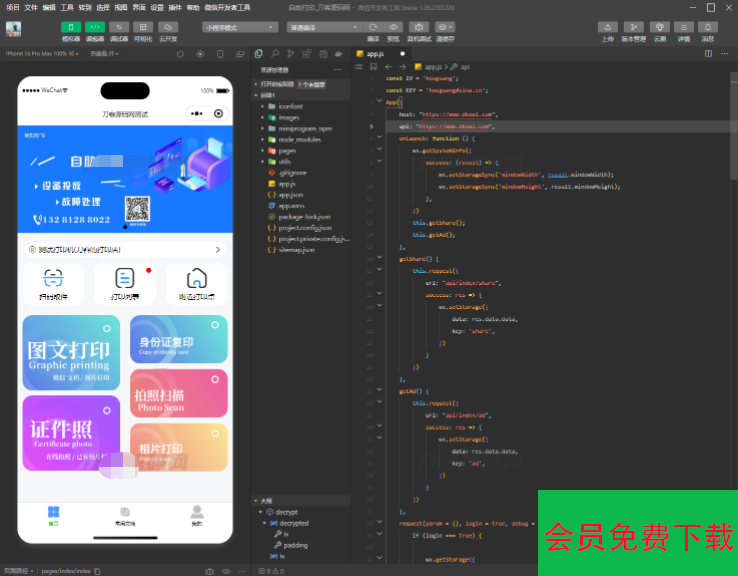Click the iPhone 14 Pro Max device selector
This screenshot has width=738, height=576.
(x=42, y=53)
